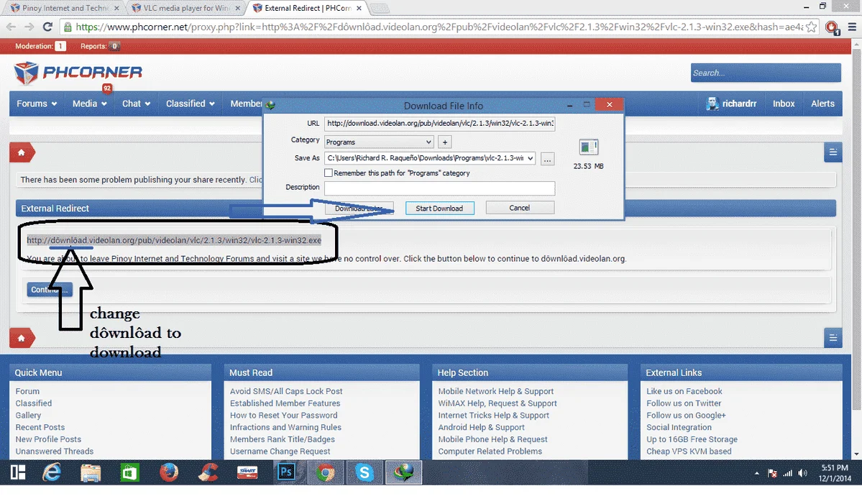Open the Category dropdown showing Programs
The height and width of the screenshot is (504, 862).
(379, 142)
